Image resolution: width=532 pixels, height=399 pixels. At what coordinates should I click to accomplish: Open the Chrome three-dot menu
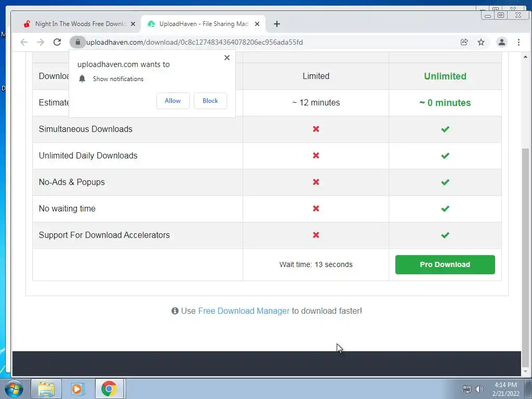(519, 42)
